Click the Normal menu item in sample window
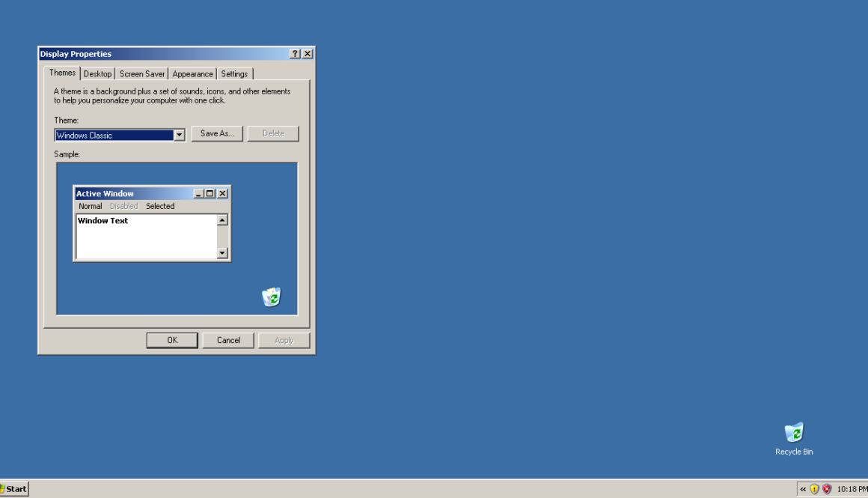The width and height of the screenshot is (868, 498). [91, 206]
